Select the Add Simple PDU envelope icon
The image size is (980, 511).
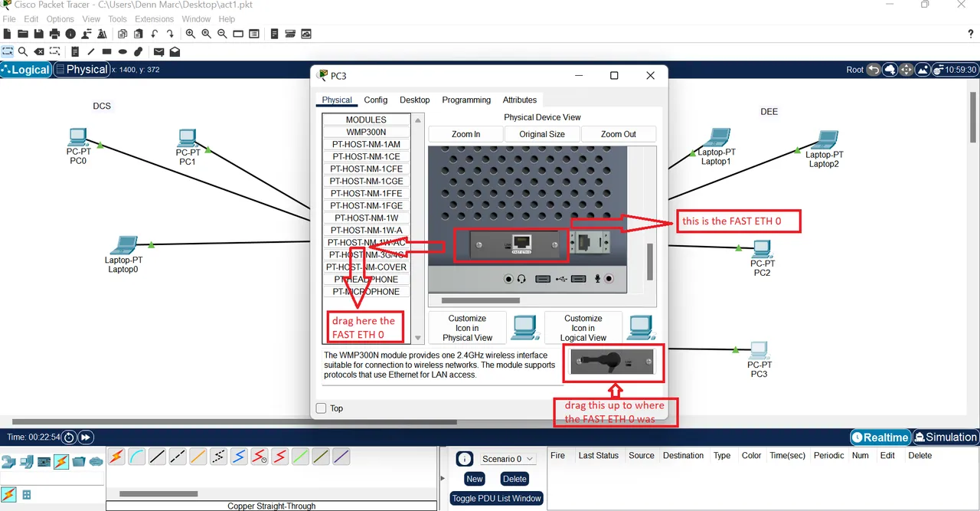[158, 52]
